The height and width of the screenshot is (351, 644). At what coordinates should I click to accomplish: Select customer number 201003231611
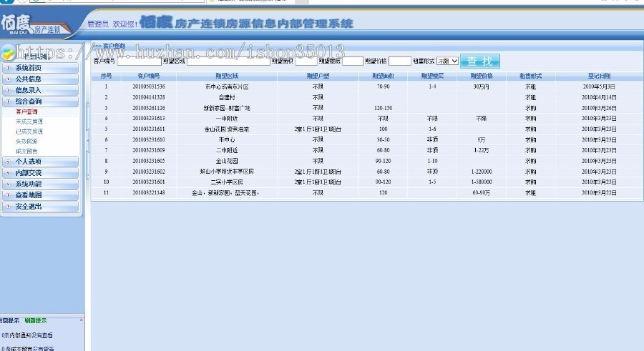click(x=149, y=129)
